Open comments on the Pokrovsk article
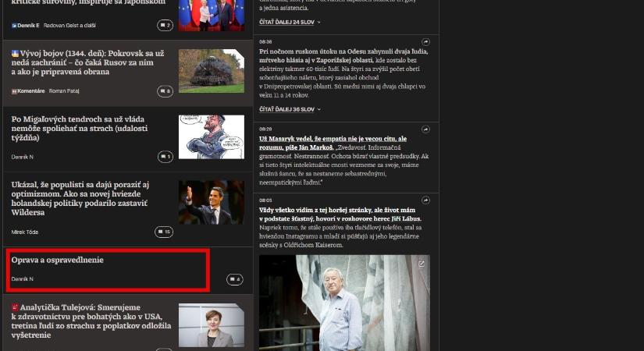This screenshot has width=644, height=351. (x=165, y=91)
